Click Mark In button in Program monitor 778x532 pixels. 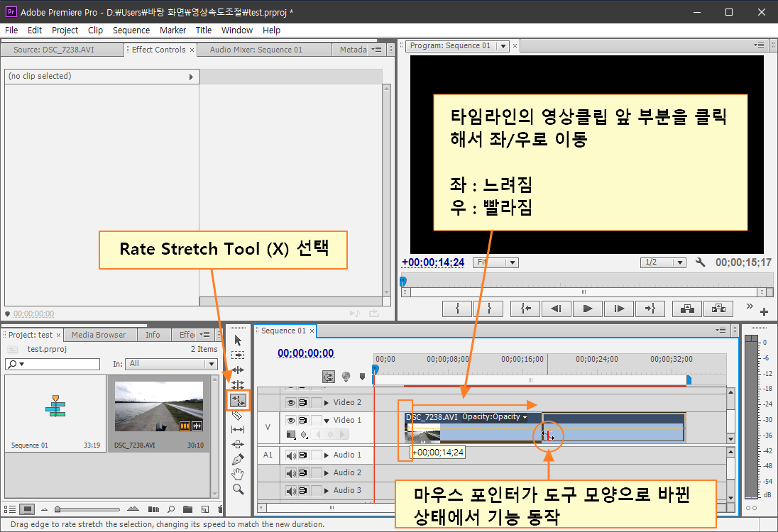point(457,309)
